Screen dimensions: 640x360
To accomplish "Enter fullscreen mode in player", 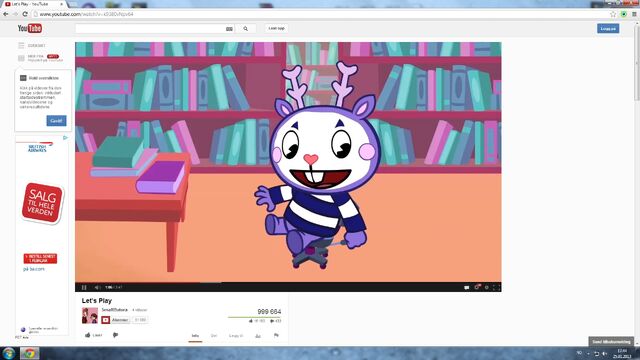I will [496, 287].
